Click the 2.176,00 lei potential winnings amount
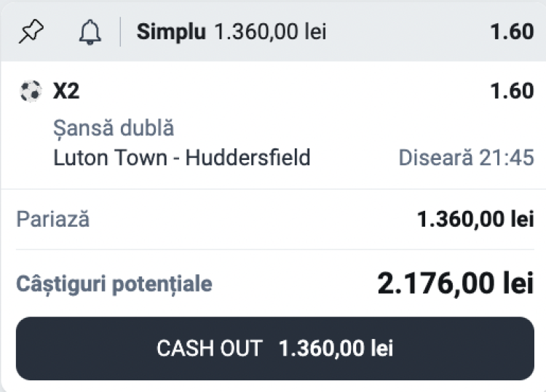Screen dimensions: 546x392 click(x=456, y=284)
